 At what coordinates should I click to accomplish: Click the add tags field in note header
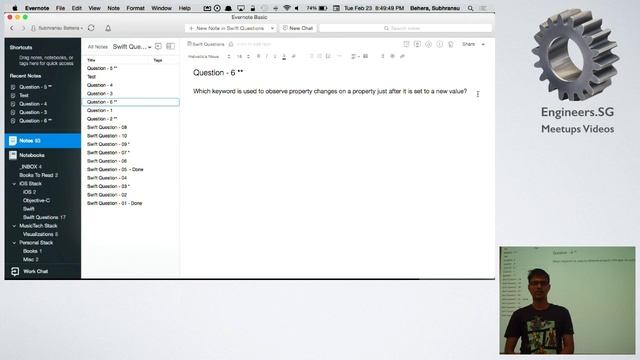click(254, 44)
